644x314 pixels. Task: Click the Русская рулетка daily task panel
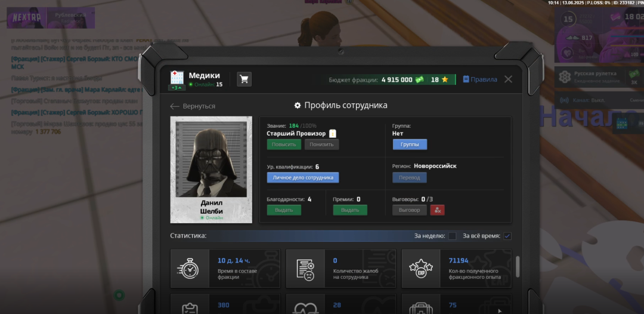click(x=599, y=77)
